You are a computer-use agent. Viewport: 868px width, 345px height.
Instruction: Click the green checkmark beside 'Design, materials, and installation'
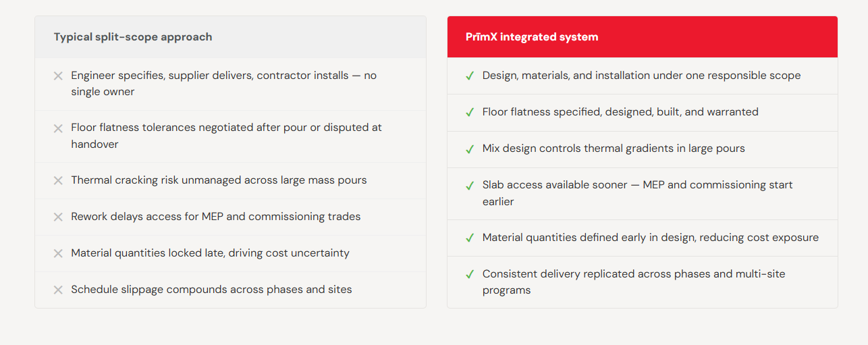(470, 76)
